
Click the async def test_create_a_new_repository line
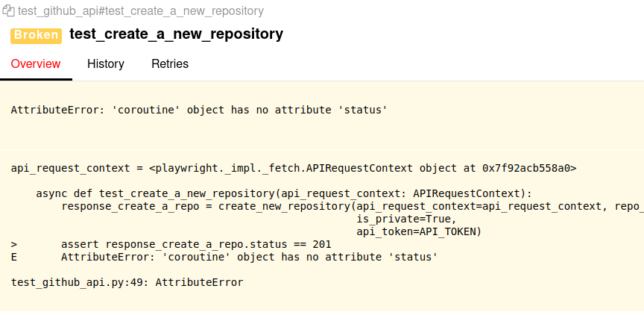pyautogui.click(x=283, y=193)
